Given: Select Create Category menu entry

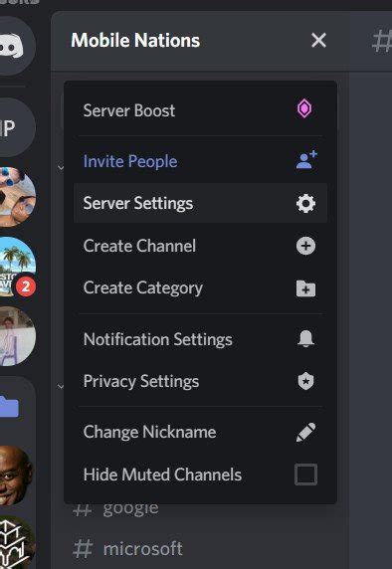Looking at the screenshot, I should pos(200,288).
